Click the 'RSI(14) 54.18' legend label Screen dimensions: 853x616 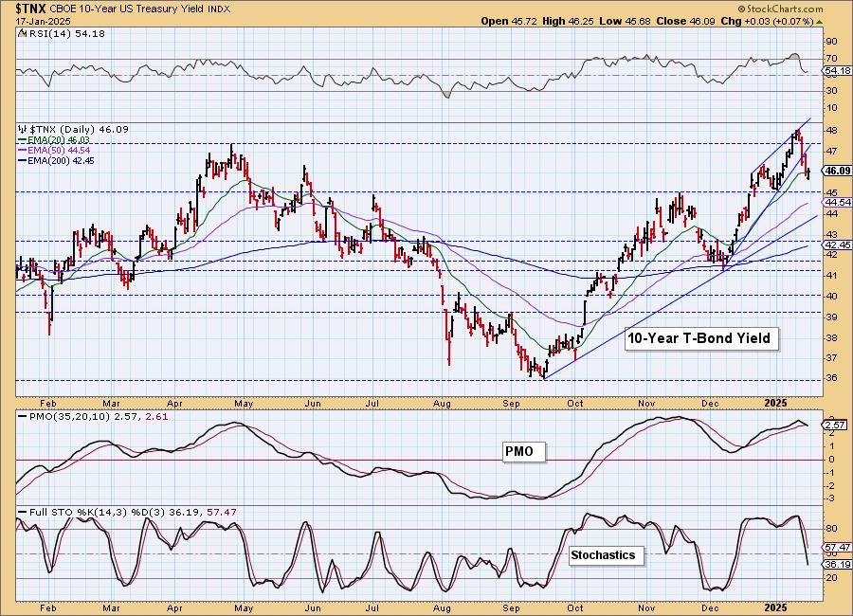point(65,33)
